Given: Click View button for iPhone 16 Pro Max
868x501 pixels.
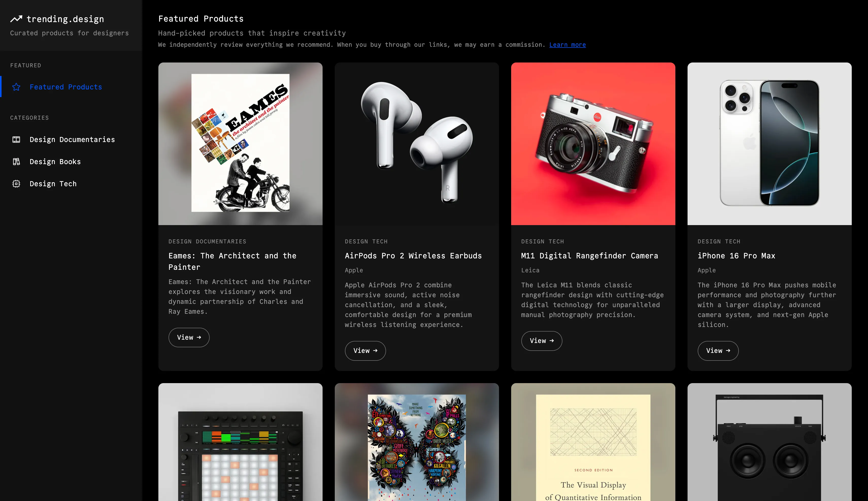Looking at the screenshot, I should click(718, 351).
